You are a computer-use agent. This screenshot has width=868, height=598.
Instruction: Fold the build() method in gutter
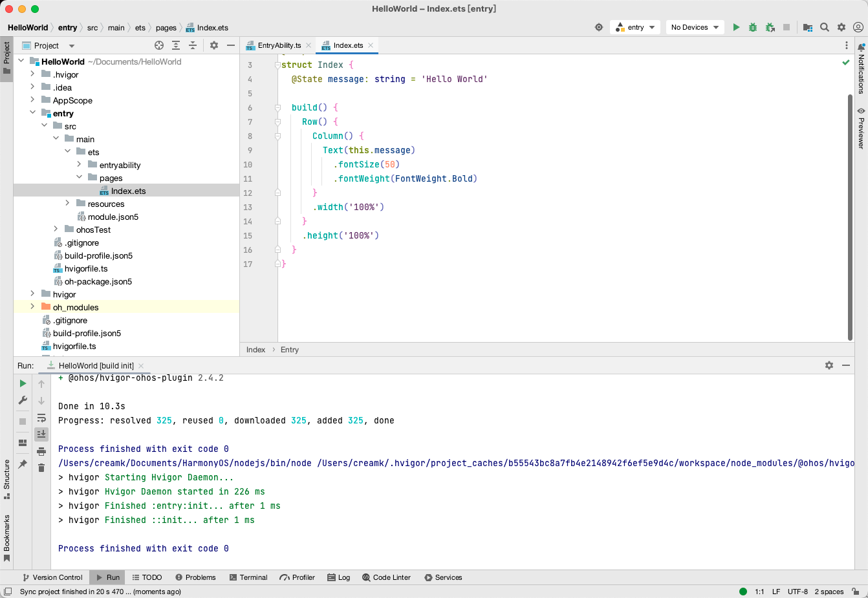tap(277, 107)
